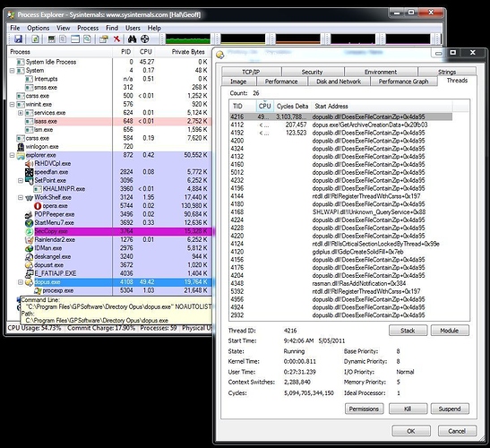This screenshot has width=490, height=448.
Task: Toggle the Show Process Tree icon
Action: coord(63,39)
